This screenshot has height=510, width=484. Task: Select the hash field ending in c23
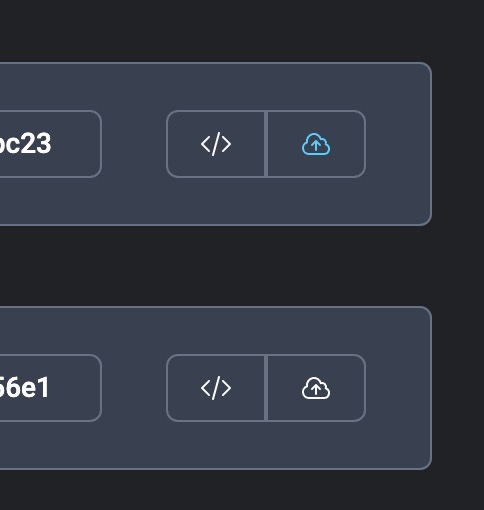click(50, 144)
